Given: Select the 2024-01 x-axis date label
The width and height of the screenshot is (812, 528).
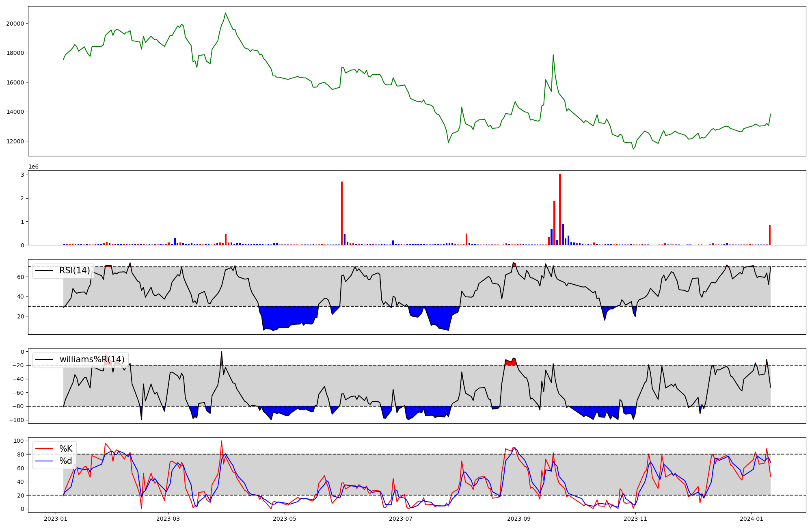Looking at the screenshot, I should pos(752,519).
